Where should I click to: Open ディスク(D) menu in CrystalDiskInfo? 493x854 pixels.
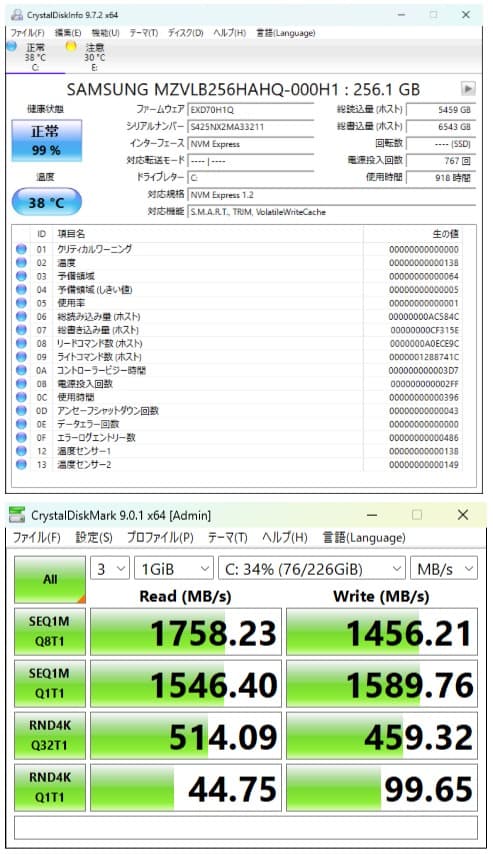point(186,33)
